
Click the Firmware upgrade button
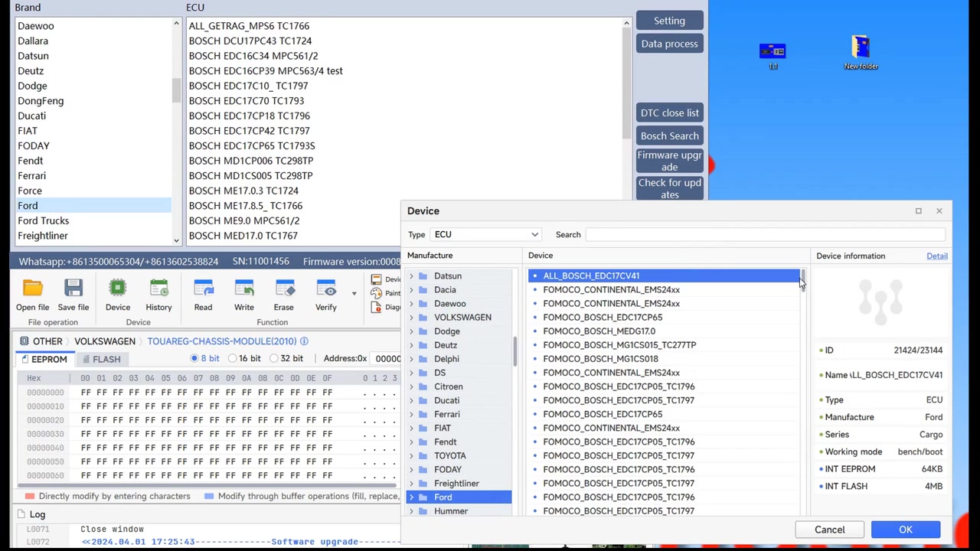(669, 161)
